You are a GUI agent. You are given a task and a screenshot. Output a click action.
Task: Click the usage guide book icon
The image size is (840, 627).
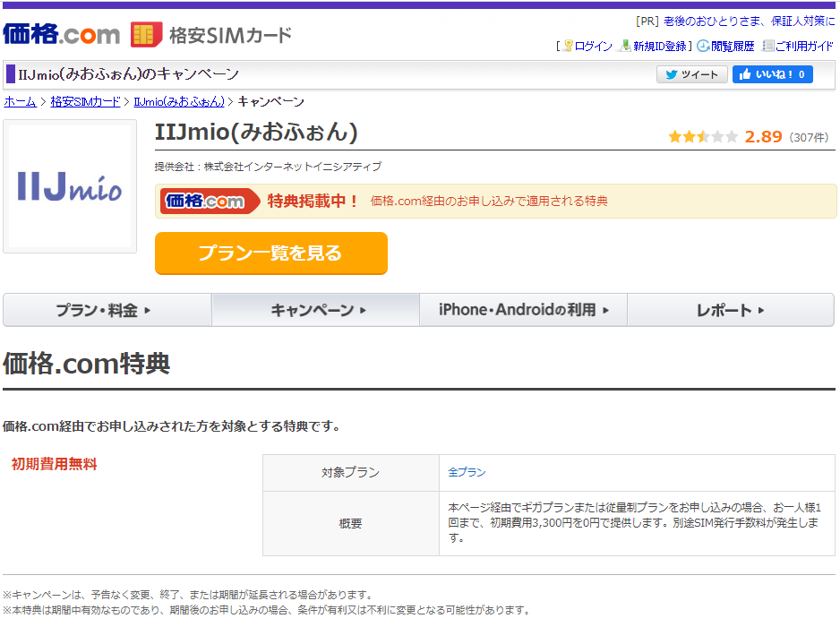click(768, 46)
